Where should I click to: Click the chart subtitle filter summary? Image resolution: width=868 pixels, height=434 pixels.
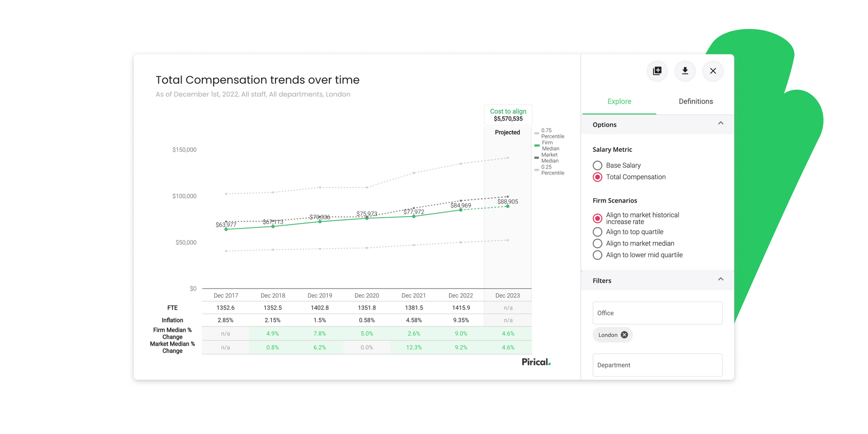253,94
